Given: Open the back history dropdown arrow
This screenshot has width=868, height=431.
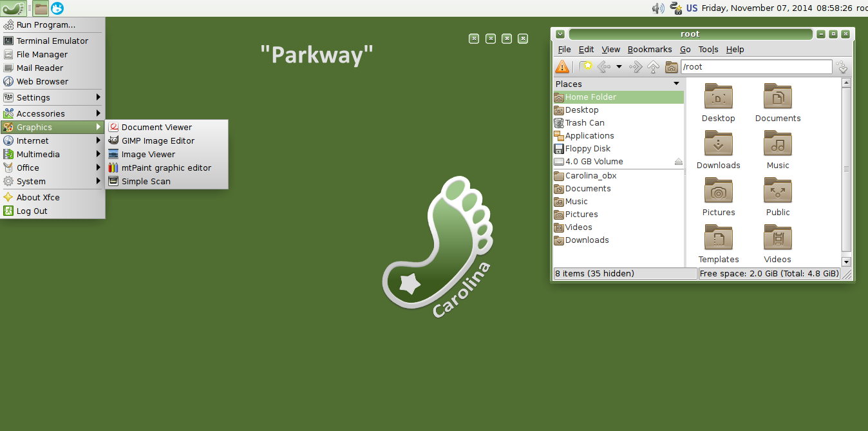Looking at the screenshot, I should (619, 66).
